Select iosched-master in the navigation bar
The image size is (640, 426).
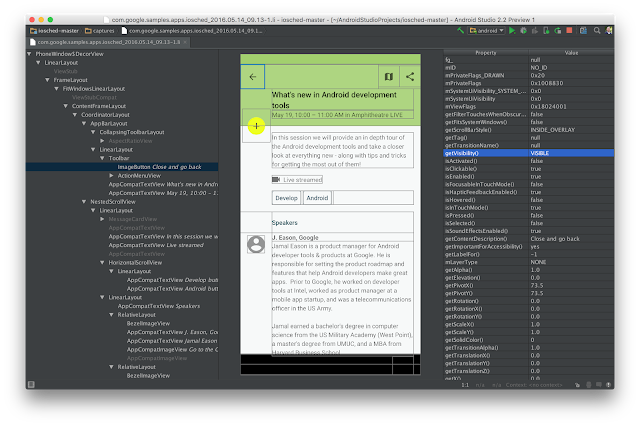54,31
